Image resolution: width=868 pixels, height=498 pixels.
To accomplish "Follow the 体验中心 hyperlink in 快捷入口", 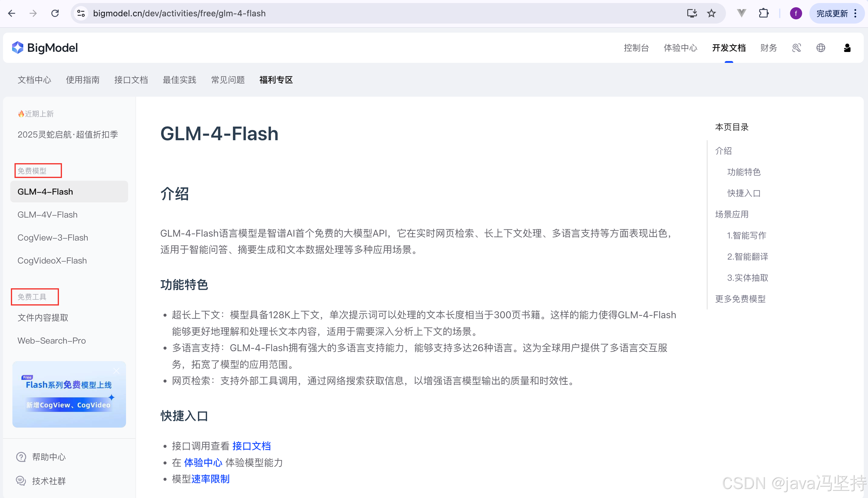I will [203, 462].
